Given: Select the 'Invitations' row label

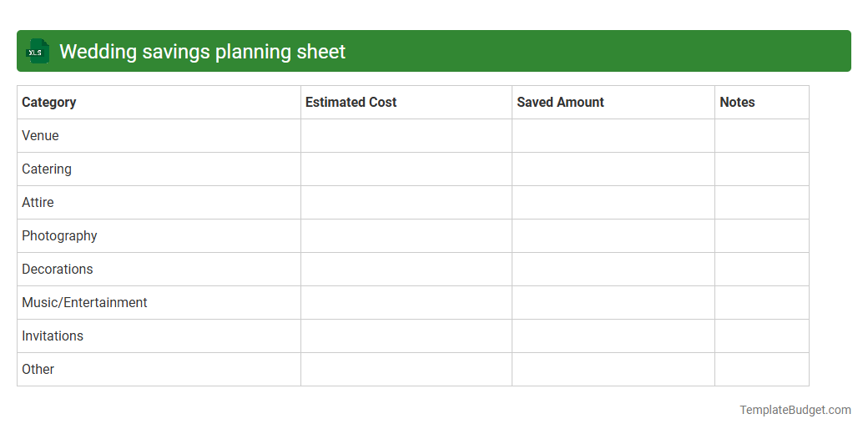Looking at the screenshot, I should coord(52,336).
